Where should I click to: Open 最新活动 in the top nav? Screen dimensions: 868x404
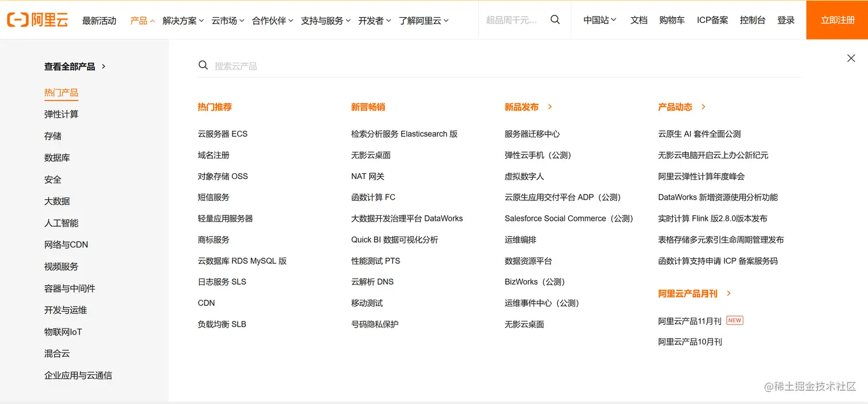click(99, 21)
